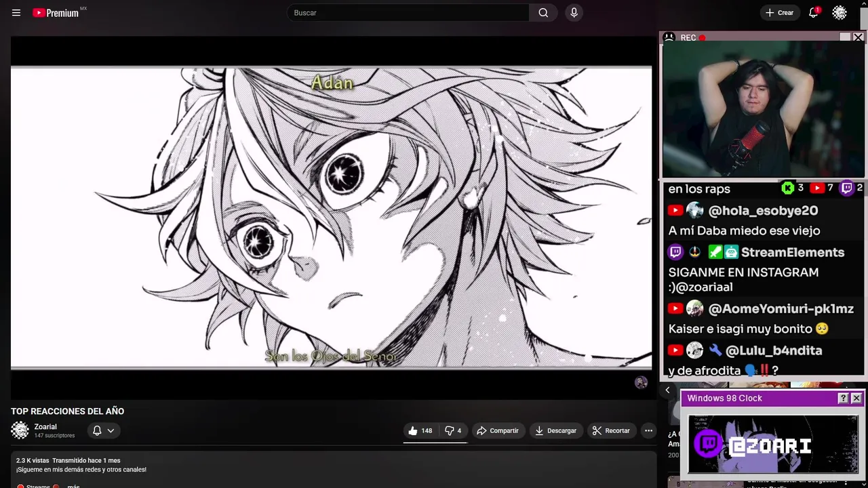Click the '2.3 K vistas' description text
The width and height of the screenshot is (868, 488).
click(33, 461)
